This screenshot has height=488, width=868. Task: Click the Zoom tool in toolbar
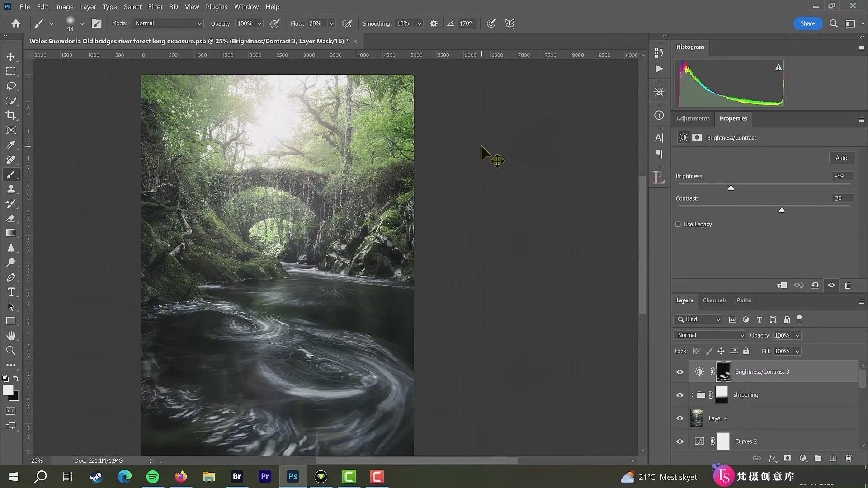pos(11,351)
